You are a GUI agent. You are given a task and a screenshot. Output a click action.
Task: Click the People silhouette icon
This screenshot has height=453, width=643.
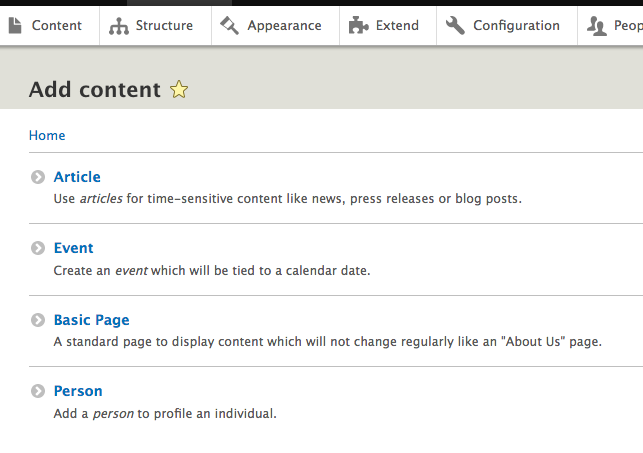coord(597,26)
